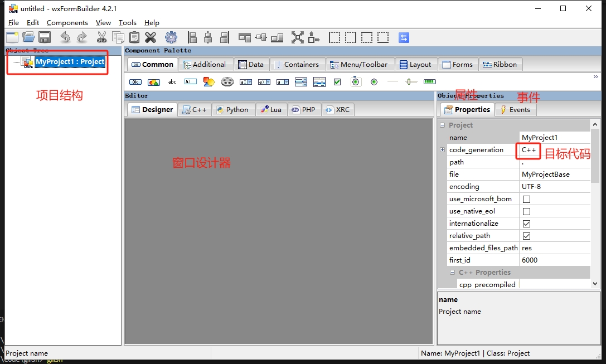Expand the code_generation property
Image resolution: width=606 pixels, height=364 pixels.
(443, 149)
